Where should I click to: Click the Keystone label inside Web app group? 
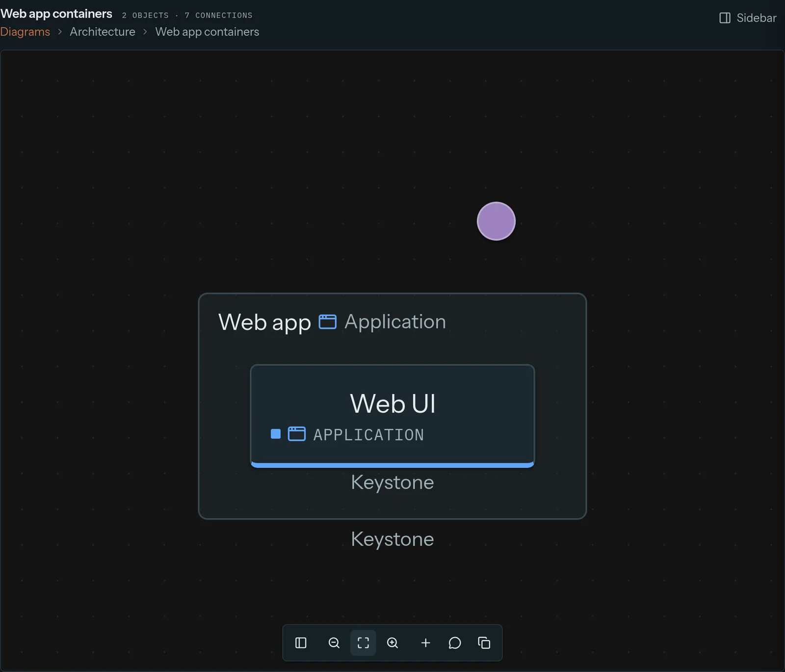[x=392, y=483]
